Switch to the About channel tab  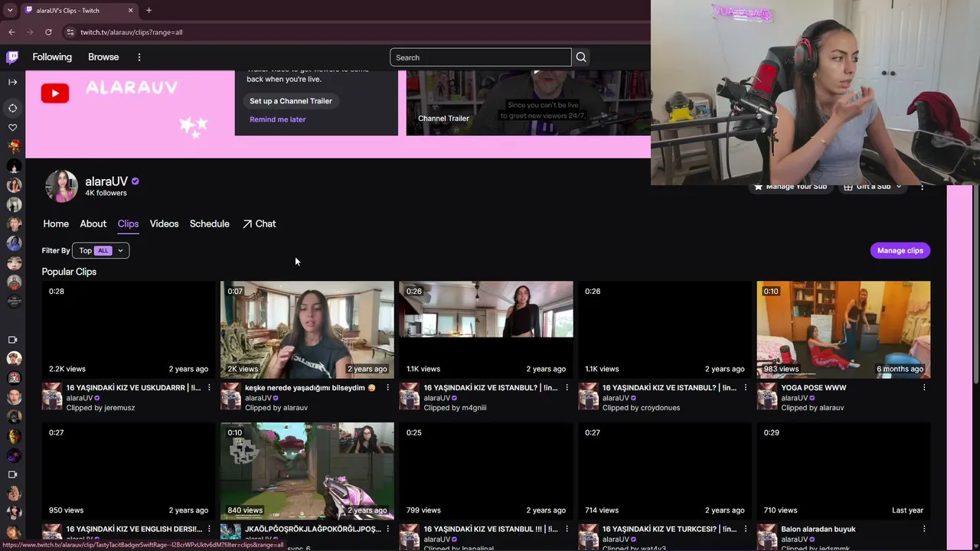(x=93, y=223)
